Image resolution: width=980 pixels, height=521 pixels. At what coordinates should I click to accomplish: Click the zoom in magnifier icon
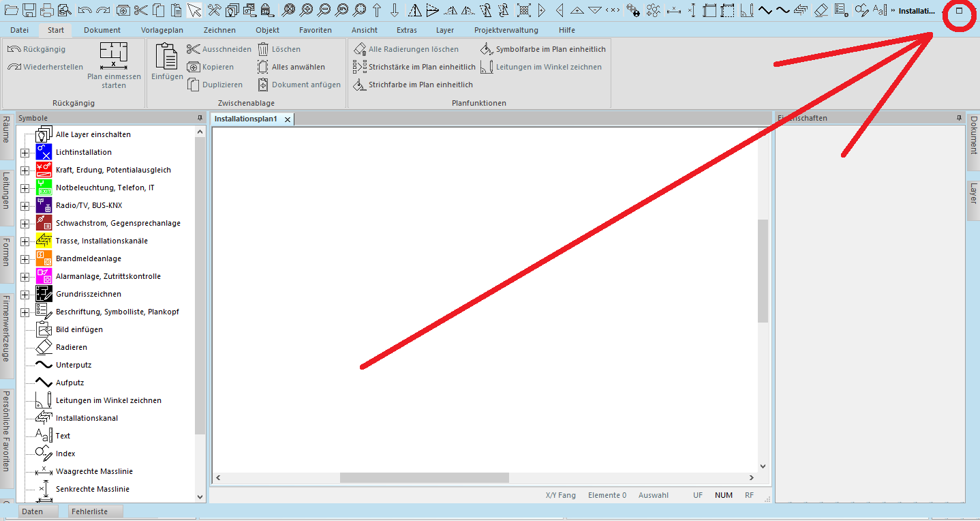pyautogui.click(x=306, y=10)
